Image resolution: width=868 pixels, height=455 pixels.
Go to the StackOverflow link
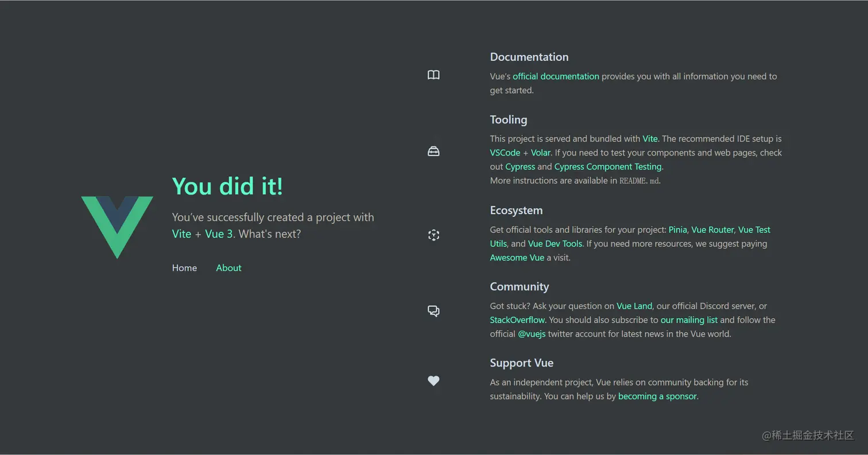(517, 320)
